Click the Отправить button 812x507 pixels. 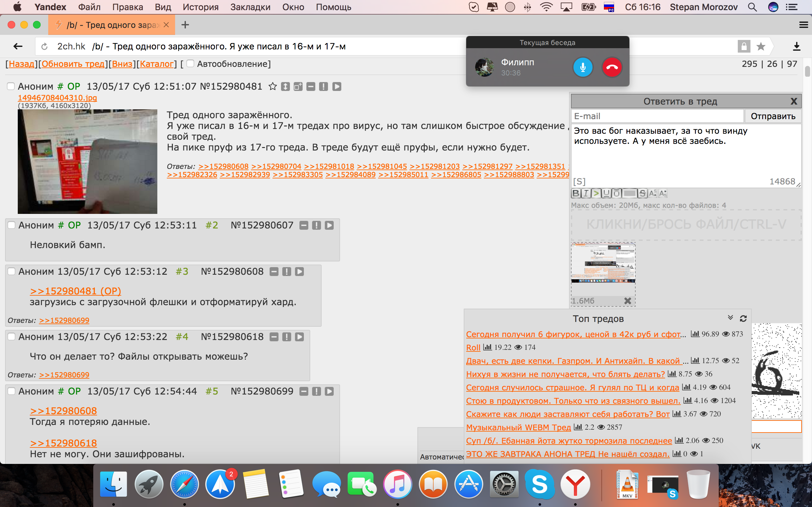[x=773, y=116]
